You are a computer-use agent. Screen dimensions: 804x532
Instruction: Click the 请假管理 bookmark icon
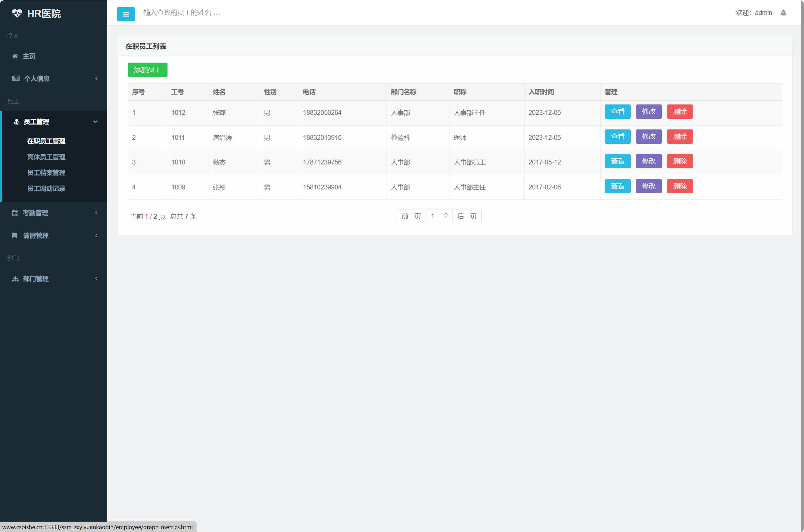[x=15, y=236]
